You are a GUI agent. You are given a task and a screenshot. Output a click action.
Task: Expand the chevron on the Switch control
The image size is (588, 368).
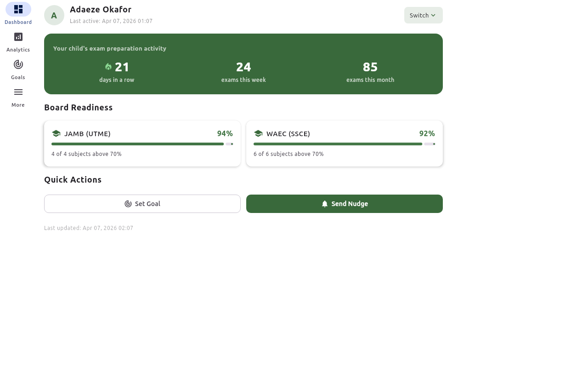coord(434,15)
